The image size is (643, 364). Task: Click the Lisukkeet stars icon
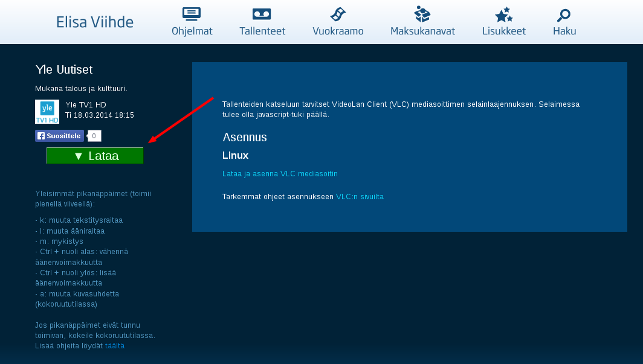tap(503, 14)
